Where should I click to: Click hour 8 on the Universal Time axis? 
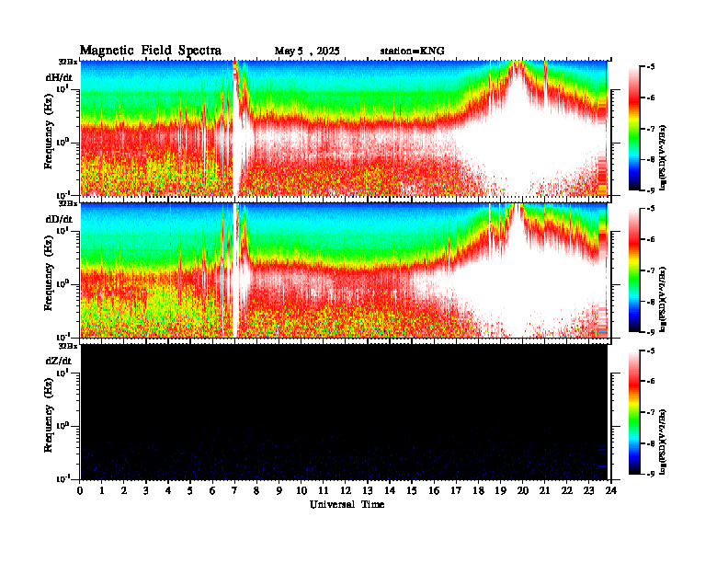(x=256, y=490)
